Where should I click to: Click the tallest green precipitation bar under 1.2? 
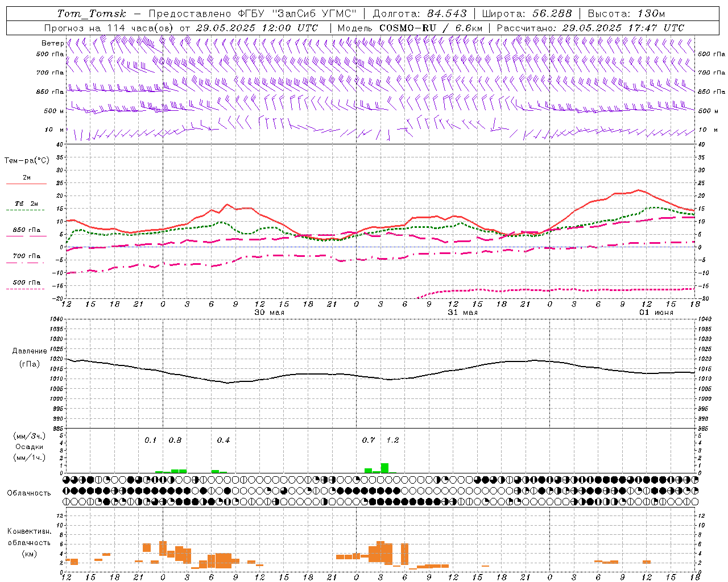384,468
